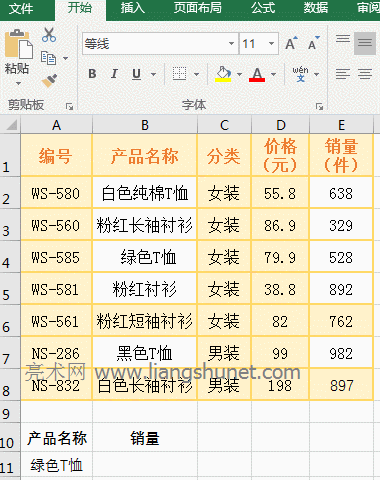Image resolution: width=380 pixels, height=480 pixels.
Task: Select row 9 header
Action: (10, 412)
